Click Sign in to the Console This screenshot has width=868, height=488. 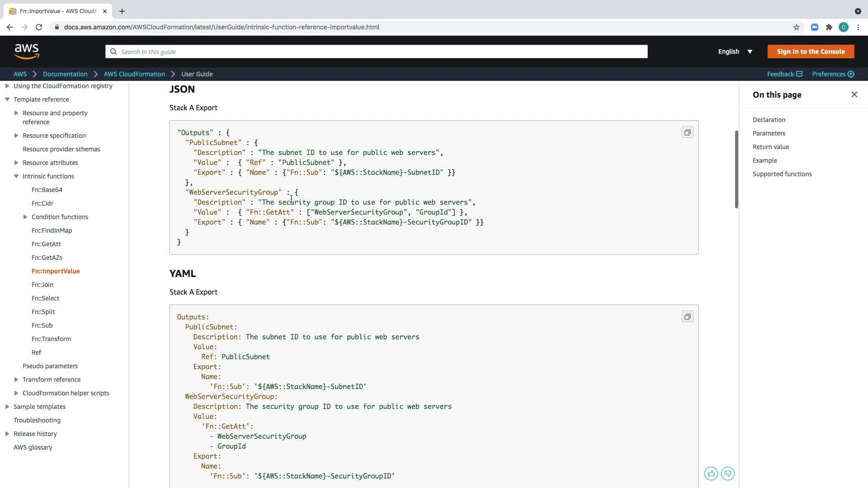[810, 52]
